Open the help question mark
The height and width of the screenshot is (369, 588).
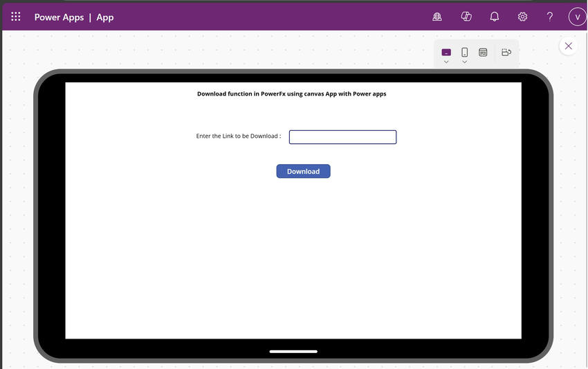pos(550,17)
